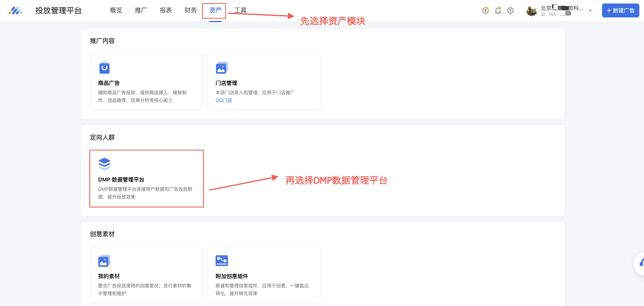Open the 工具 tools tab
The height and width of the screenshot is (306, 644).
click(x=240, y=10)
